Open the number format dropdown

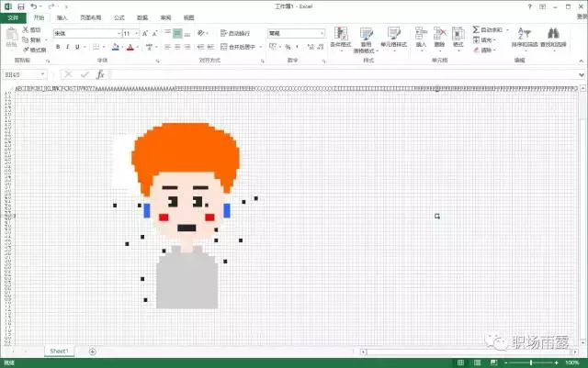pos(322,33)
